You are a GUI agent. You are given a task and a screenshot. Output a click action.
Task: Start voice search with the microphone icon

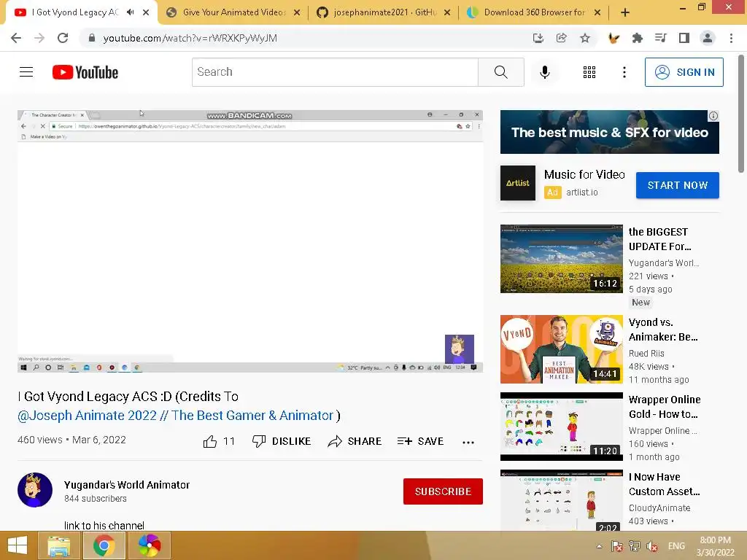[x=544, y=72]
